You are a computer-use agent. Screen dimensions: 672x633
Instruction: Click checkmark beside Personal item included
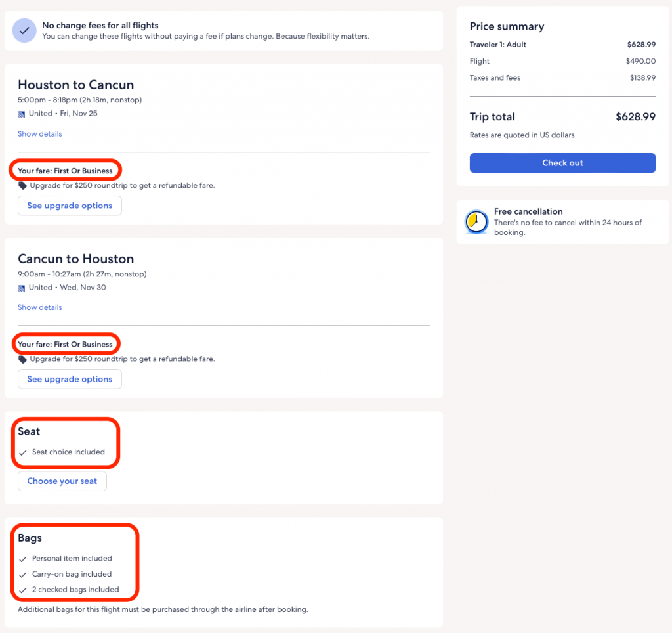click(x=23, y=559)
